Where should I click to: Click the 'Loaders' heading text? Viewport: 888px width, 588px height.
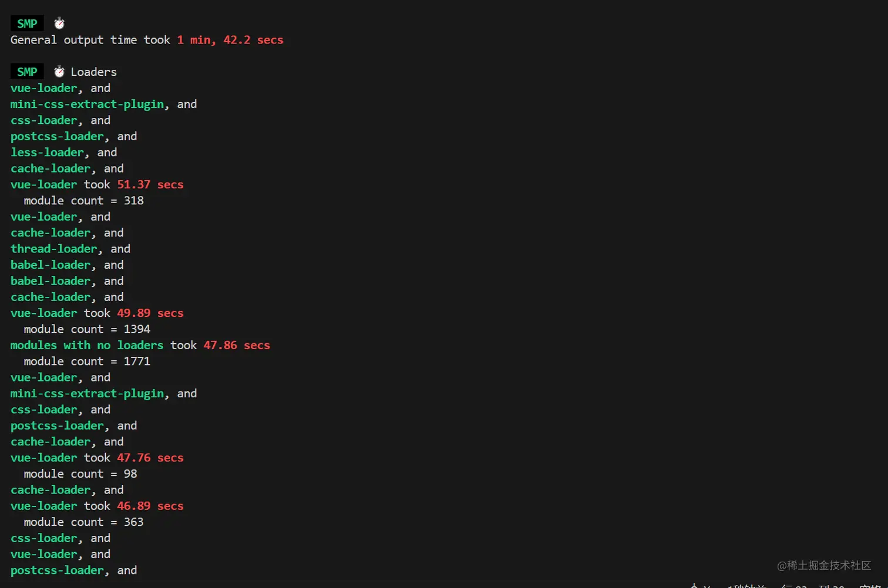point(94,72)
